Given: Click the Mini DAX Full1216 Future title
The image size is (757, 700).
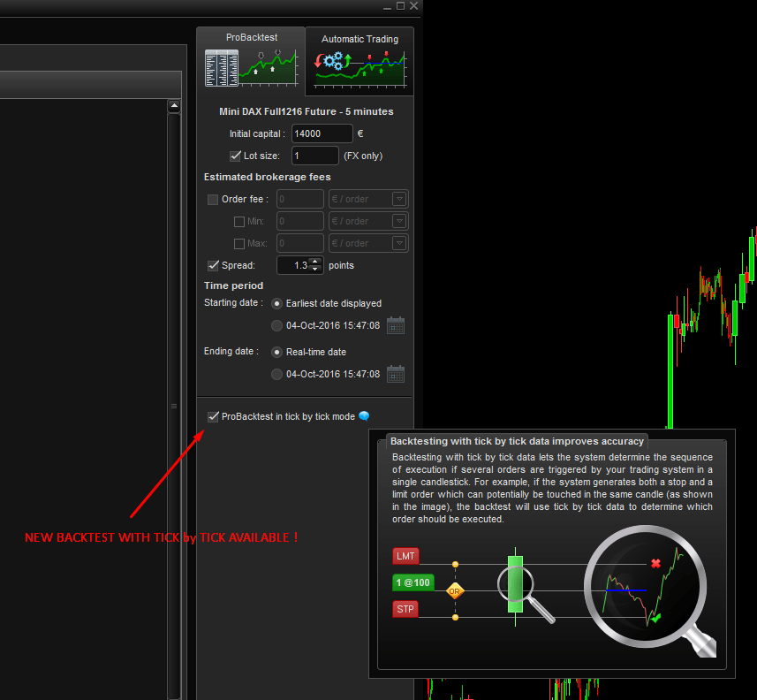Looking at the screenshot, I should pos(307,111).
